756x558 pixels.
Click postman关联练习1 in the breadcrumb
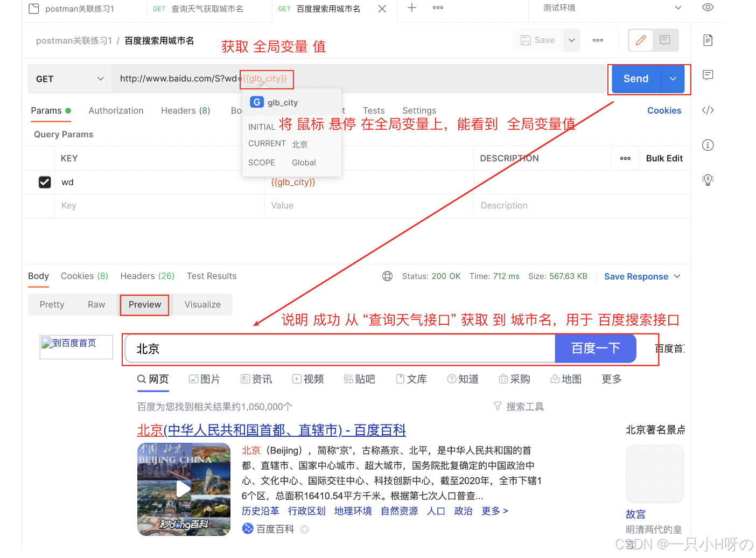coord(74,40)
